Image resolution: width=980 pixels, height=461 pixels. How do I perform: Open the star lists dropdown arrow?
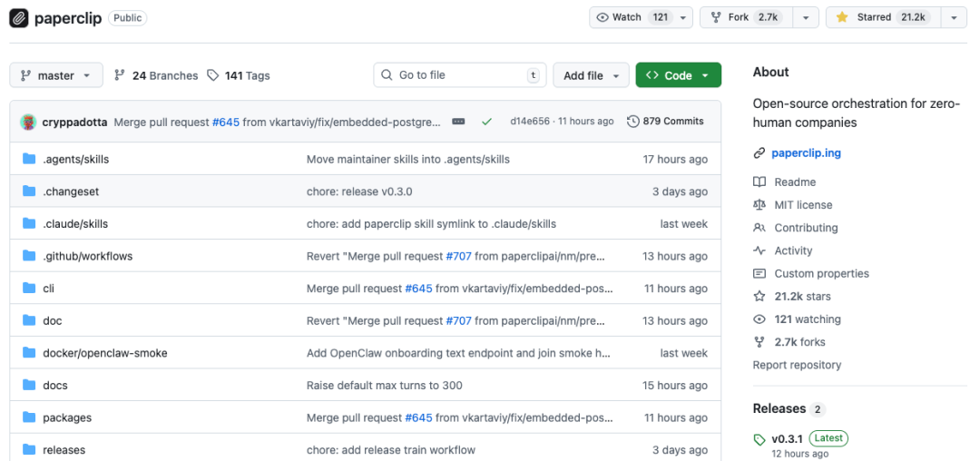tap(953, 17)
